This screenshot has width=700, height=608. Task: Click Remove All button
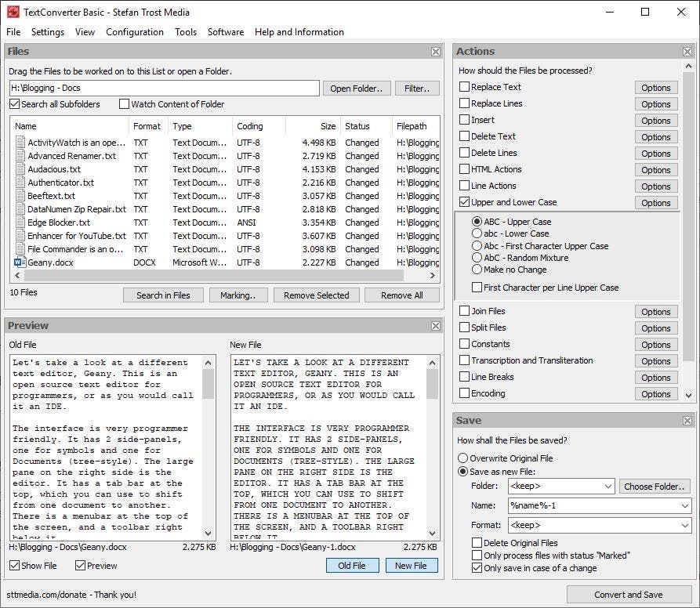click(x=402, y=295)
